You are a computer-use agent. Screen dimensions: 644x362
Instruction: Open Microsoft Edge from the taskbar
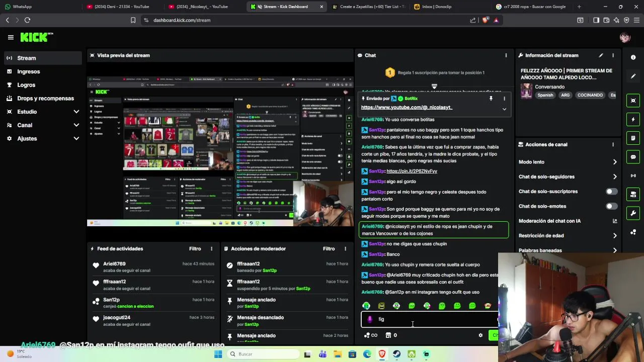[367, 354]
